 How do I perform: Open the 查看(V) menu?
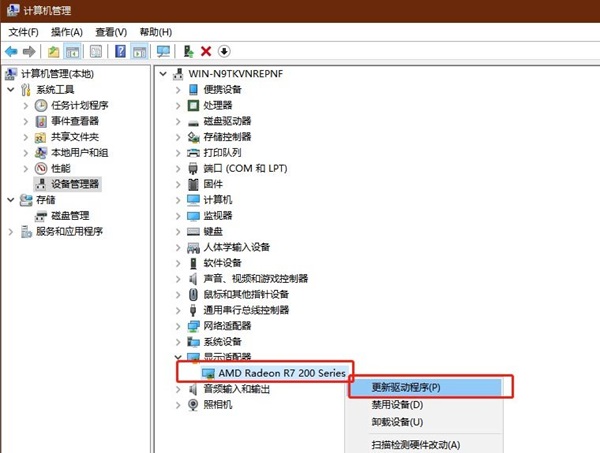pos(111,32)
